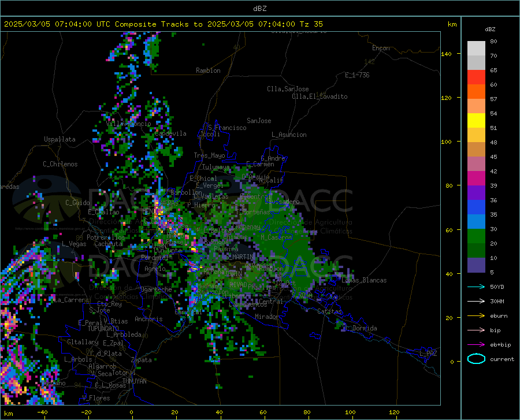Click the S_Francisco map label
Image resolution: width=520 pixels, height=420 pixels.
click(x=227, y=128)
